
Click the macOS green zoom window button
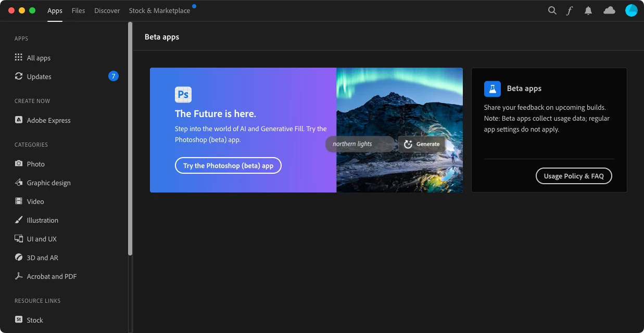coord(32,10)
